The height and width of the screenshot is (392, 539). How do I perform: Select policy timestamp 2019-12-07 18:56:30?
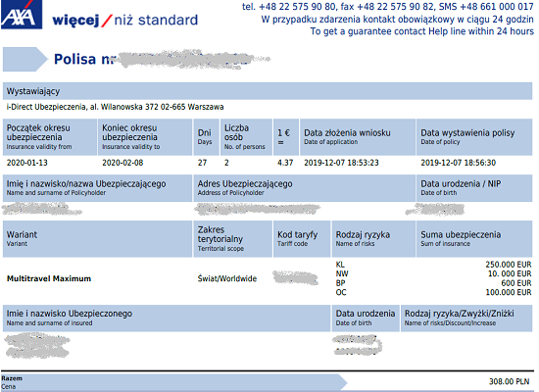459,163
